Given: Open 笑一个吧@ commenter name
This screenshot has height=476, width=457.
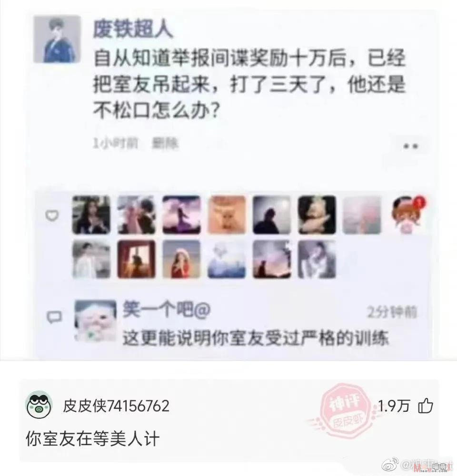Looking at the screenshot, I should (167, 310).
